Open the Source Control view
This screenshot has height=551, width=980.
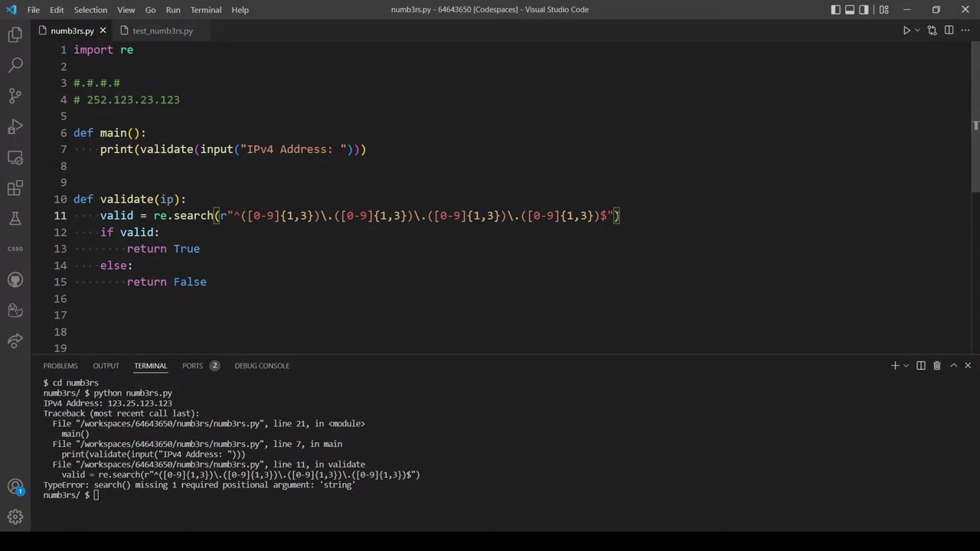click(15, 96)
